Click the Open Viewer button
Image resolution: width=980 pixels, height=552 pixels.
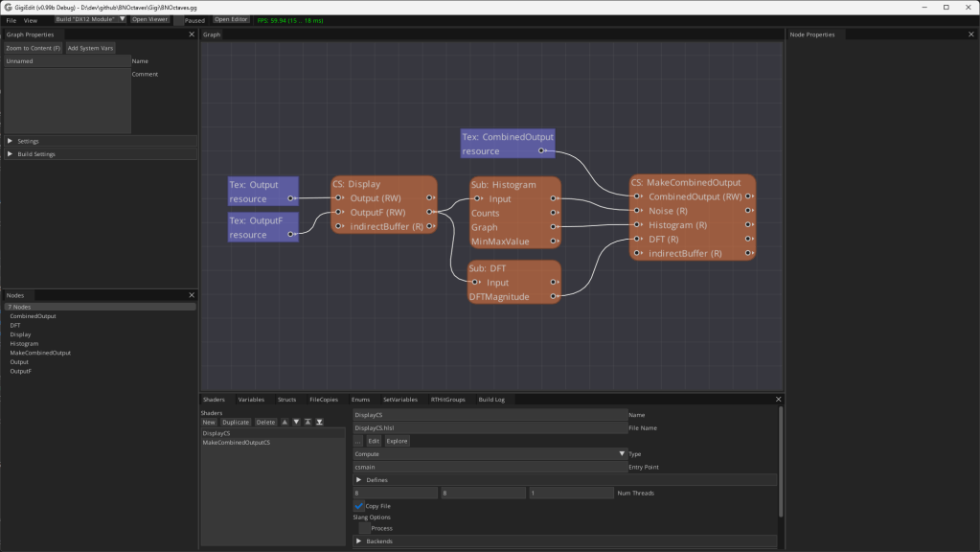click(x=150, y=19)
